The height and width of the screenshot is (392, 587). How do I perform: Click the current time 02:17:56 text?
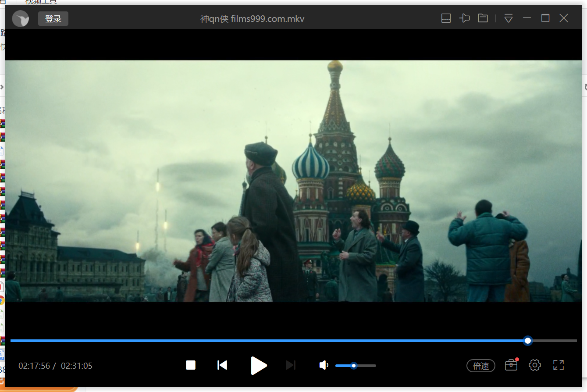[x=34, y=366]
